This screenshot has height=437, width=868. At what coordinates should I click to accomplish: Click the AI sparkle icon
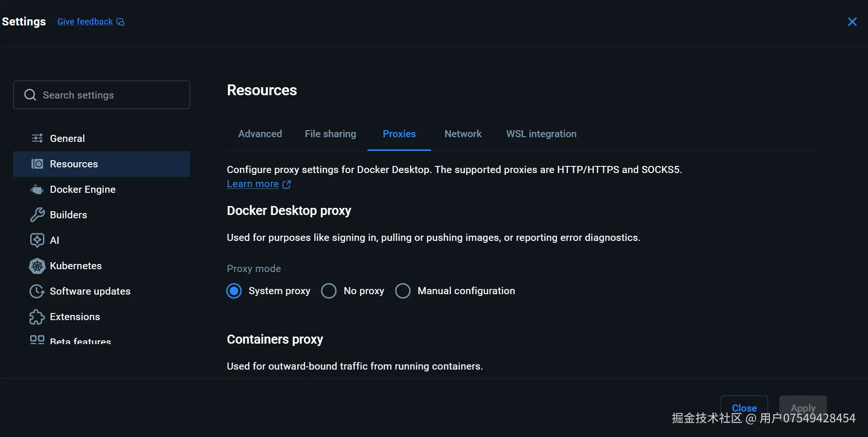(37, 240)
